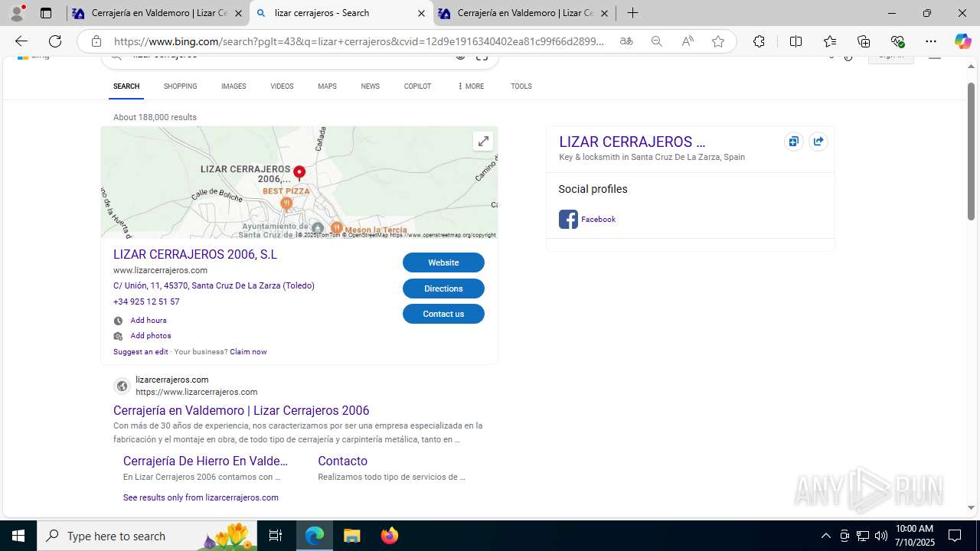The height and width of the screenshot is (551, 980).
Task: Click the zoom out magnifier icon
Action: click(657, 41)
